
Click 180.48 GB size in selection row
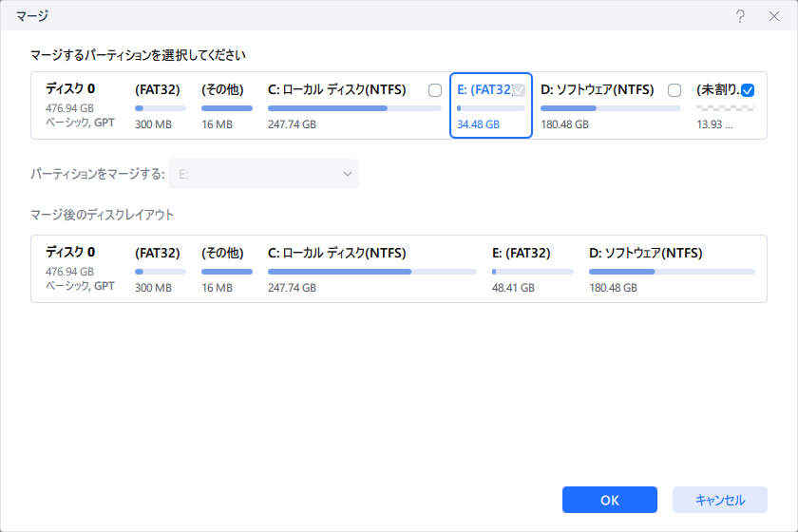coord(565,124)
